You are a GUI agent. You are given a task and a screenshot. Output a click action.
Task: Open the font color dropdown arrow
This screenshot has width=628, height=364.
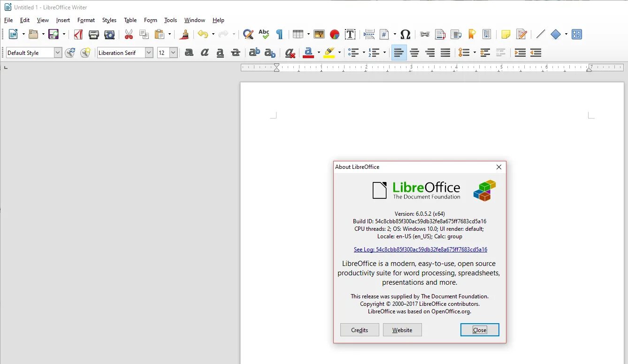click(x=319, y=53)
